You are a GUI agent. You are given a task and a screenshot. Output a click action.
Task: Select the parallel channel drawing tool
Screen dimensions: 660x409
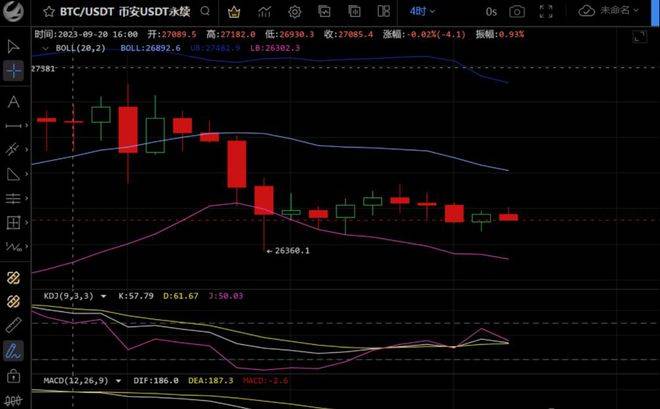pos(13,149)
